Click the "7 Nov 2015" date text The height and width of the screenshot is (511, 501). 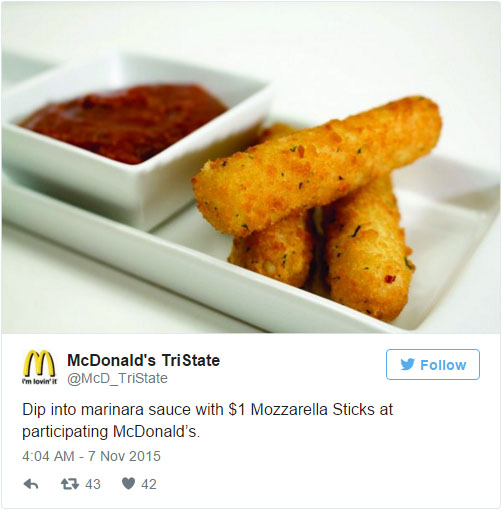[124, 456]
